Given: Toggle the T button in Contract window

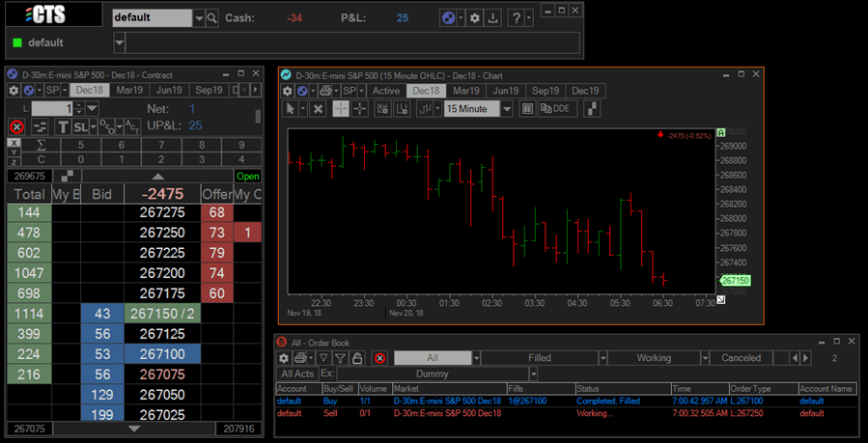Looking at the screenshot, I should [63, 126].
